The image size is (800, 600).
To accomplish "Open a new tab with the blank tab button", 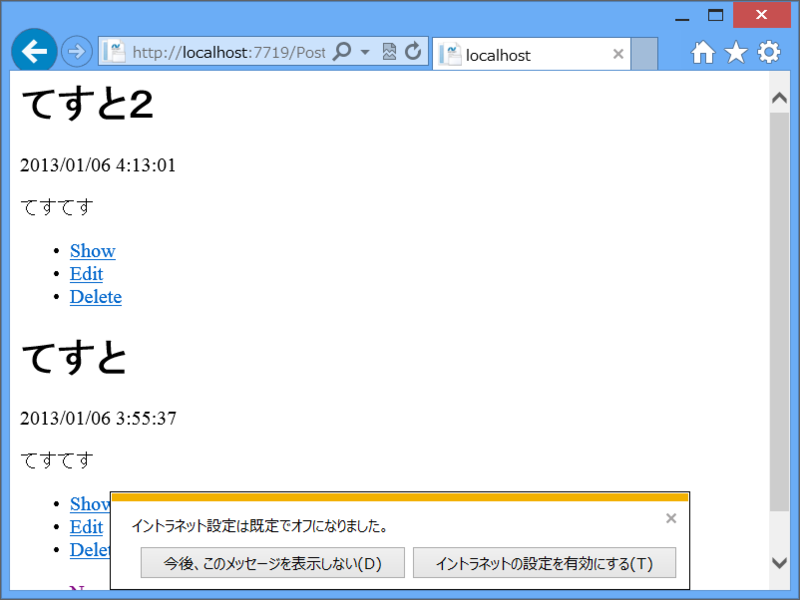I will [644, 54].
